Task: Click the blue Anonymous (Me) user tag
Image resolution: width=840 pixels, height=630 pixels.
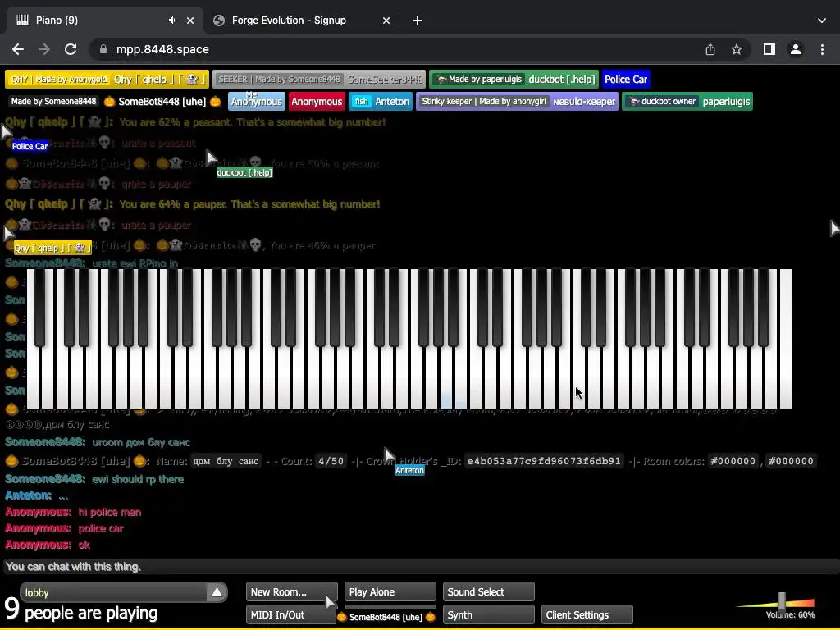Action: point(256,101)
